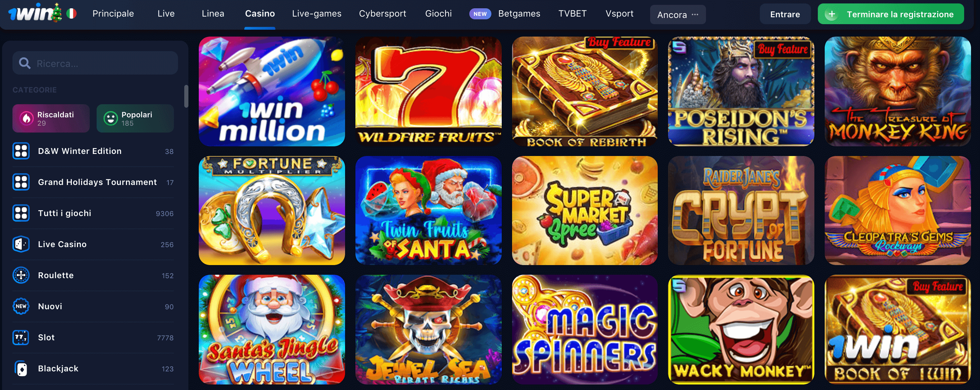Switch to the Live-games tab
This screenshot has width=980, height=390.
[x=316, y=14]
